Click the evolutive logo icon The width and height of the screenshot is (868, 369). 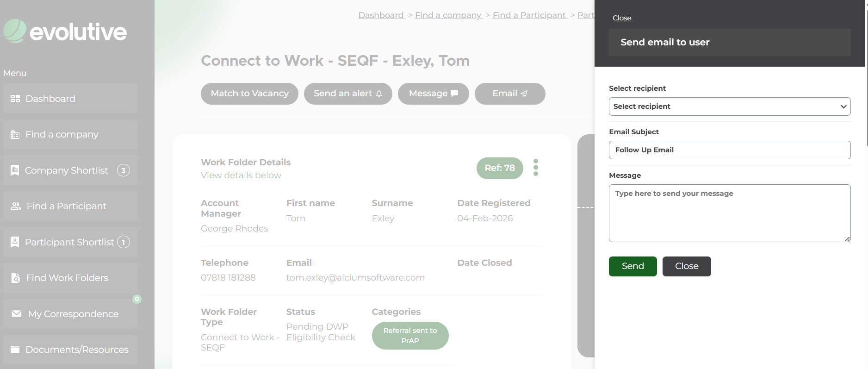click(x=15, y=31)
